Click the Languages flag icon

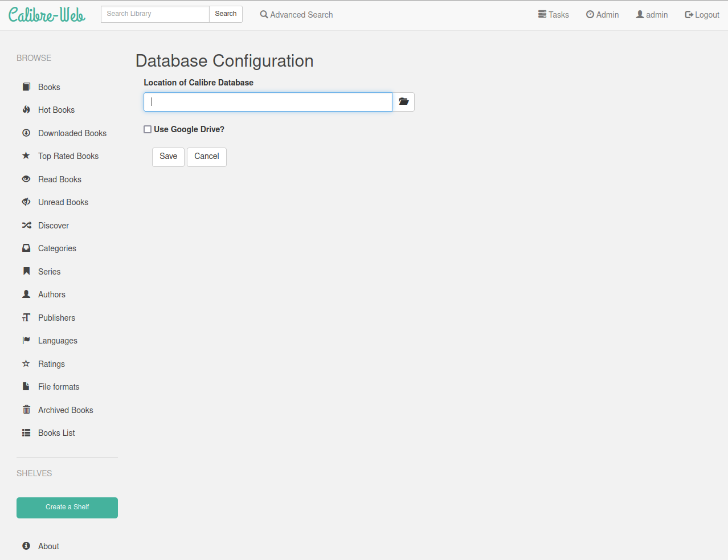pyautogui.click(x=26, y=340)
